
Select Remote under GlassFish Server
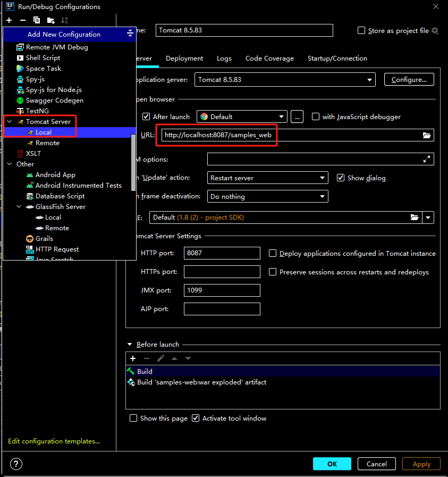pyautogui.click(x=57, y=228)
